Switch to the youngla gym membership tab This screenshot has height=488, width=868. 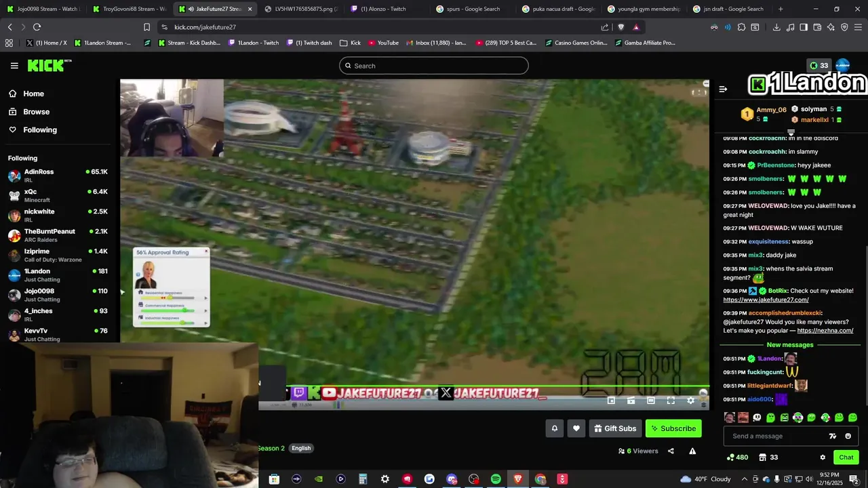pyautogui.click(x=644, y=9)
